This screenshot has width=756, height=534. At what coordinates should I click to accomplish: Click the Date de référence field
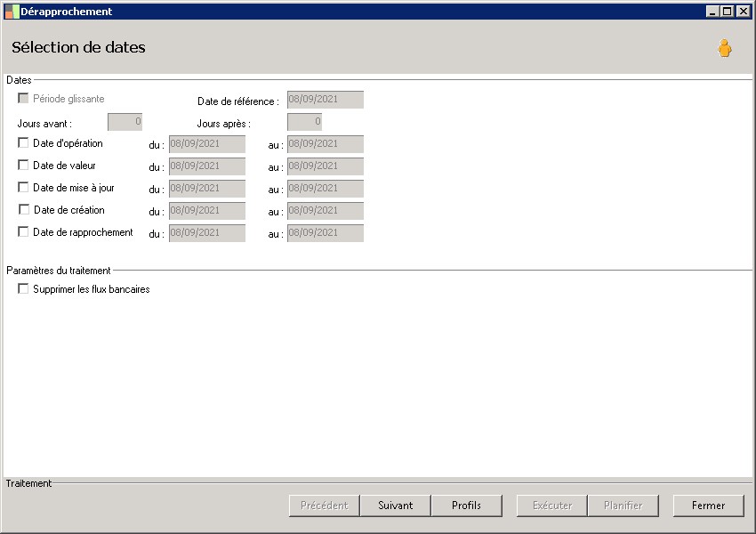326,100
